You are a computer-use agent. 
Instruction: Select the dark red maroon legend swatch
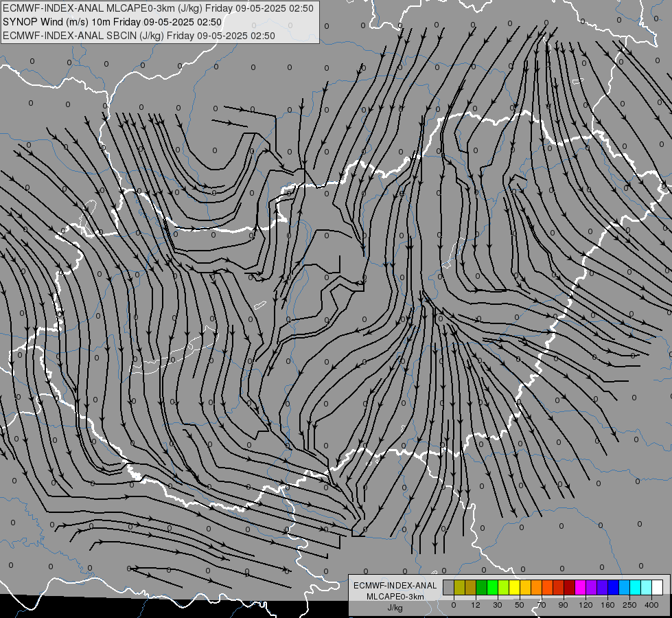point(570,587)
